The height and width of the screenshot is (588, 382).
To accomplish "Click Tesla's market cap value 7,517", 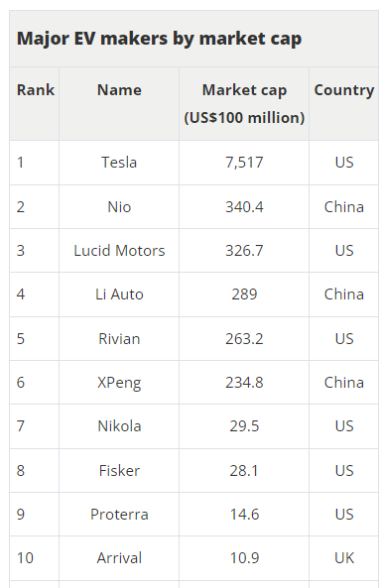I will [x=244, y=163].
